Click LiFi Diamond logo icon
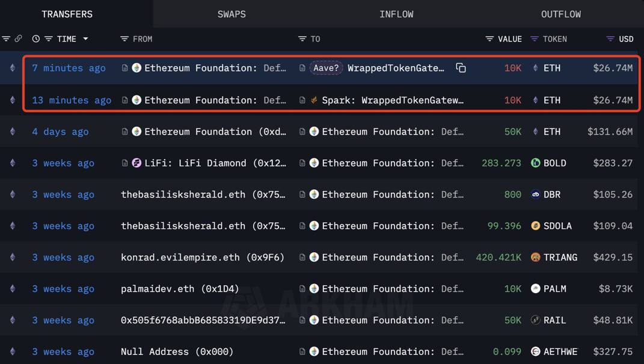644x364 pixels. [x=136, y=163]
